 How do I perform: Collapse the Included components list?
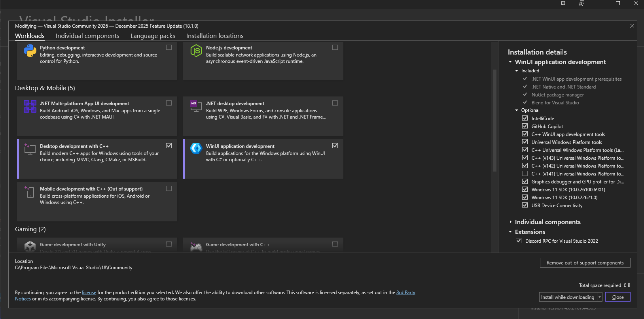click(517, 71)
